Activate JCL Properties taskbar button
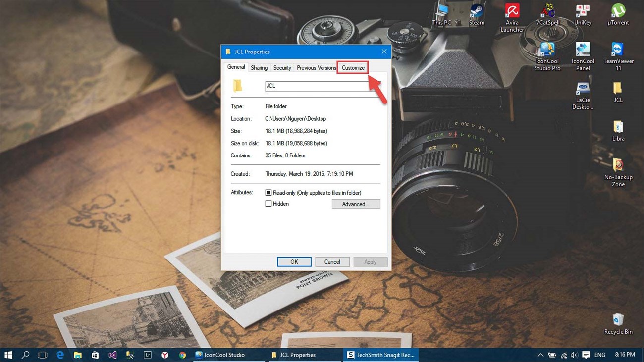This screenshot has height=362, width=644. 305,355
